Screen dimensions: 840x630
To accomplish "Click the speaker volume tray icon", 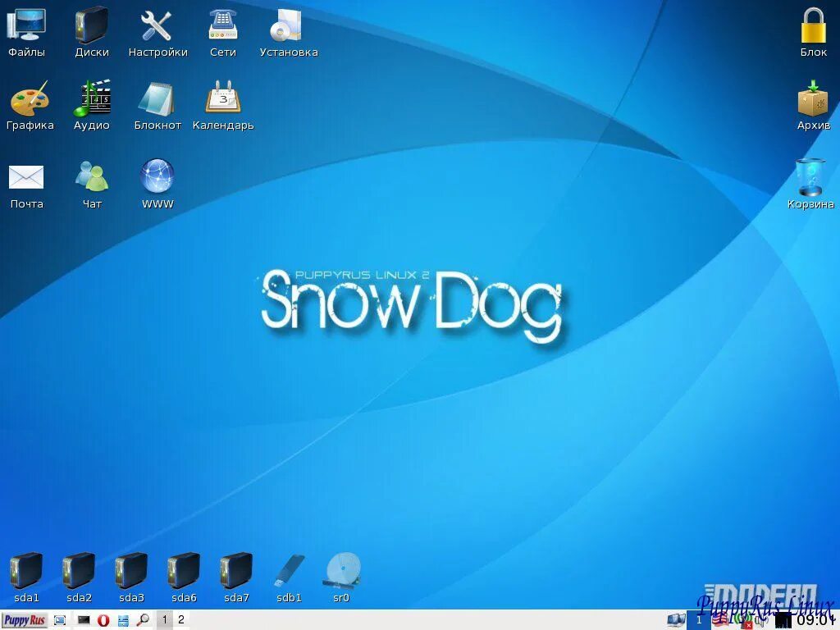I will tap(762, 620).
